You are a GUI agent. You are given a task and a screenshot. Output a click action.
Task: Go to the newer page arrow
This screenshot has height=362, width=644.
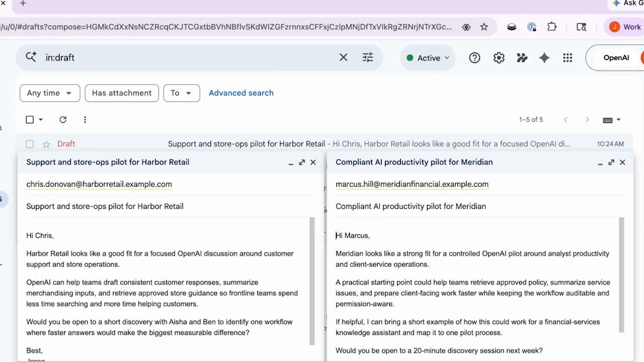[x=566, y=120]
